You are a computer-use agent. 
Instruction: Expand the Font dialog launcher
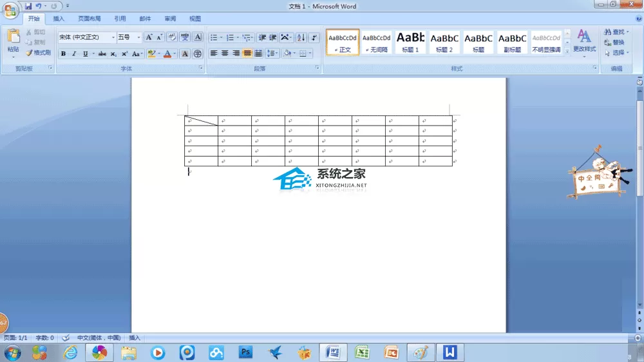click(200, 68)
